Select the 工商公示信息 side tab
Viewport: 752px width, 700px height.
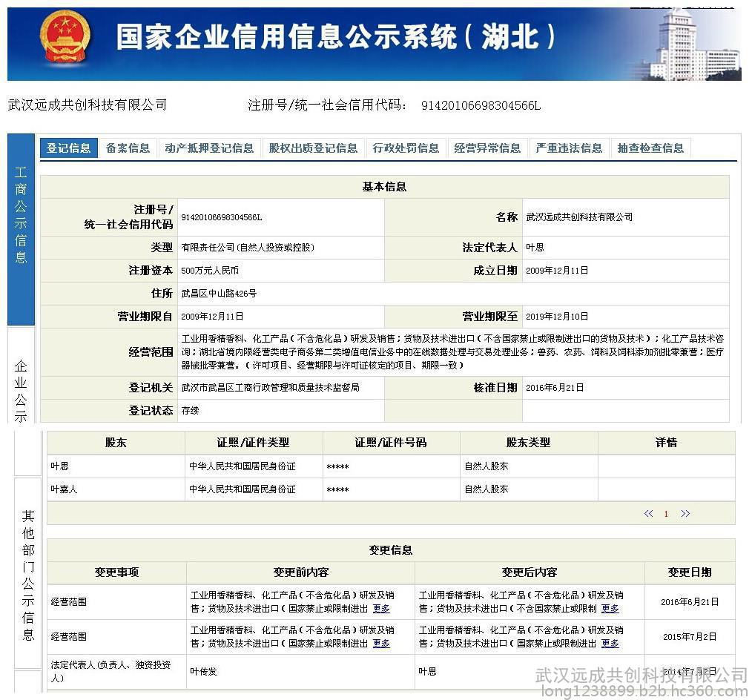(x=21, y=215)
